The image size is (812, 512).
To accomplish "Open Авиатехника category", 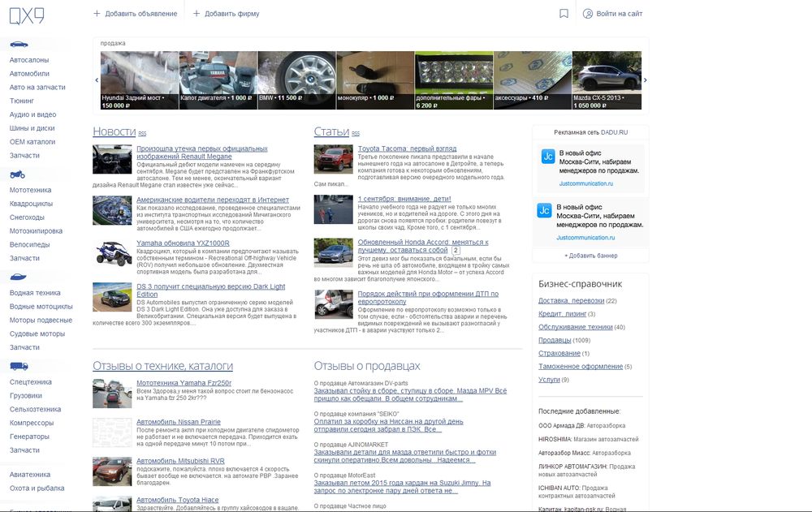I will point(30,474).
